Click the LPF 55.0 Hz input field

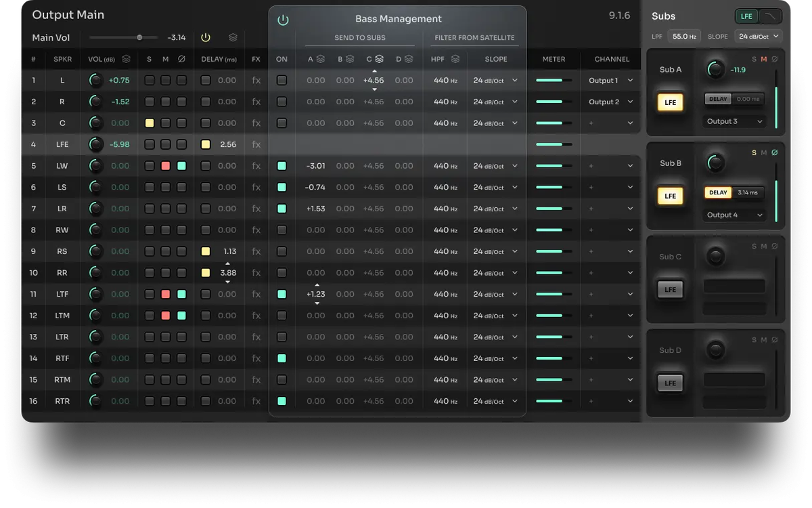click(684, 37)
